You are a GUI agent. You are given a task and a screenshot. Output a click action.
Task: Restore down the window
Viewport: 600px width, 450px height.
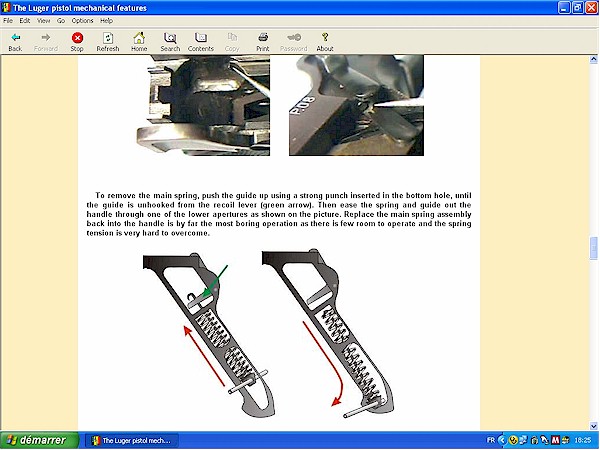(578, 8)
